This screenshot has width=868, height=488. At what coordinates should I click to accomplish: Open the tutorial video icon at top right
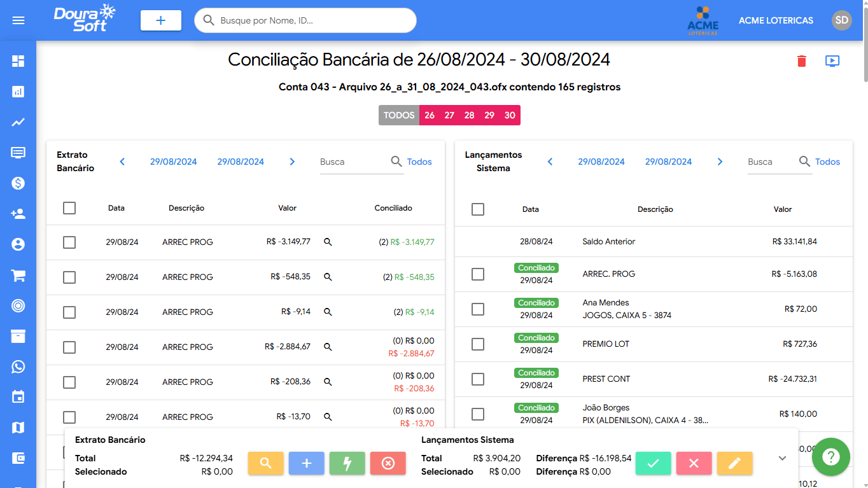(832, 60)
